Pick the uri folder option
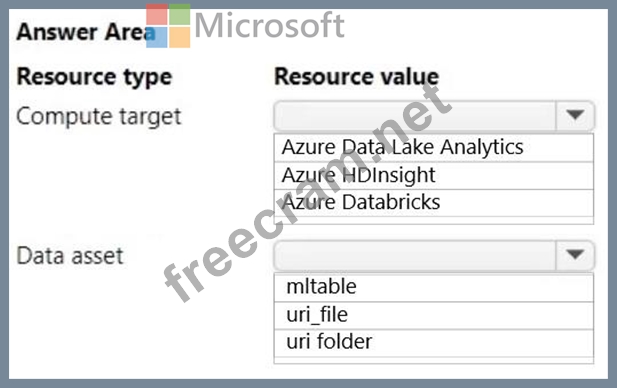This screenshot has height=388, width=617. [x=434, y=343]
